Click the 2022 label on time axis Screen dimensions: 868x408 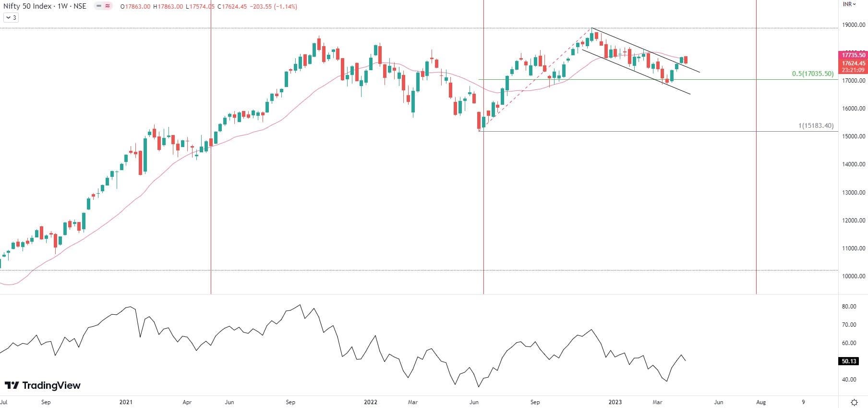[370, 402]
